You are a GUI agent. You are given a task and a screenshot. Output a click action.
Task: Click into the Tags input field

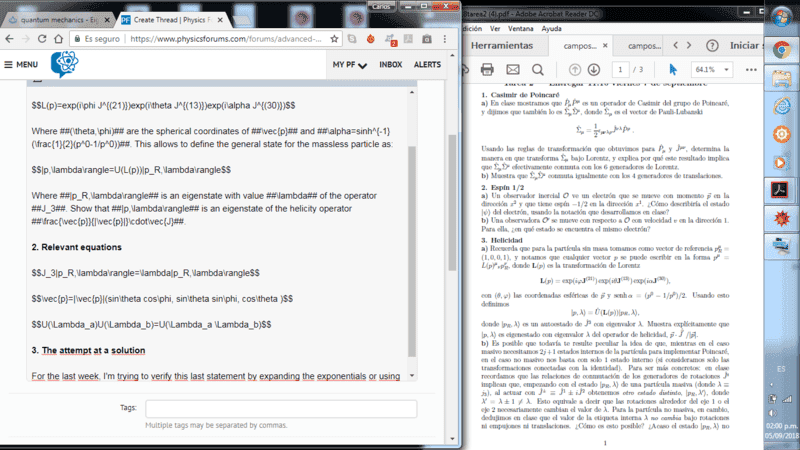point(281,409)
